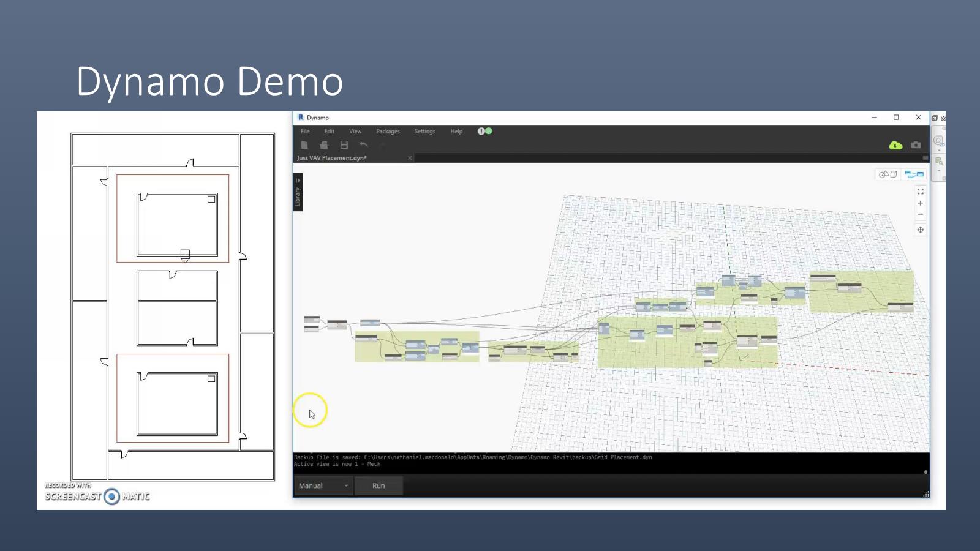980x551 pixels.
Task: Zoom to fit the workspace
Action: pos(920,192)
